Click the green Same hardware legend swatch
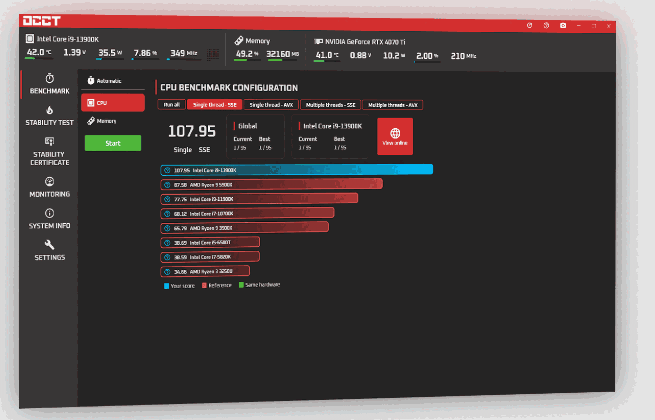Screen dimensions: 655x420 [241, 285]
